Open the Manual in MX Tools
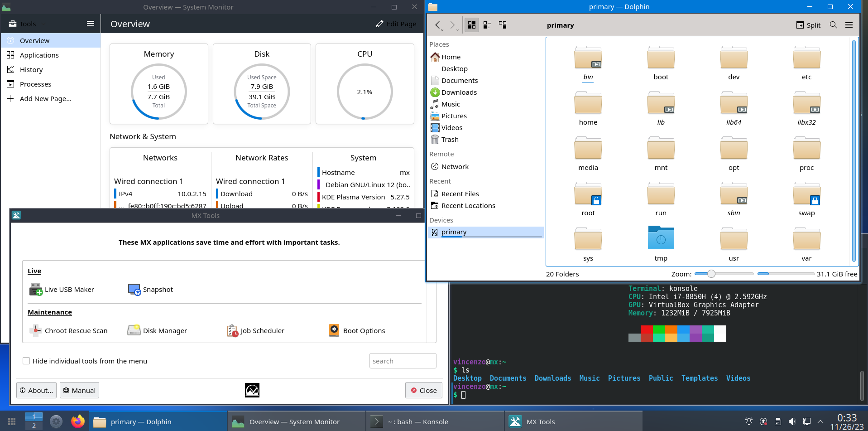This screenshot has width=868, height=431. [79, 391]
